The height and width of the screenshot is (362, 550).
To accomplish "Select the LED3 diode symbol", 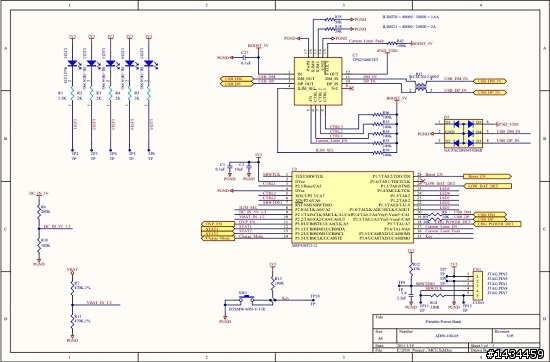I will point(110,63).
